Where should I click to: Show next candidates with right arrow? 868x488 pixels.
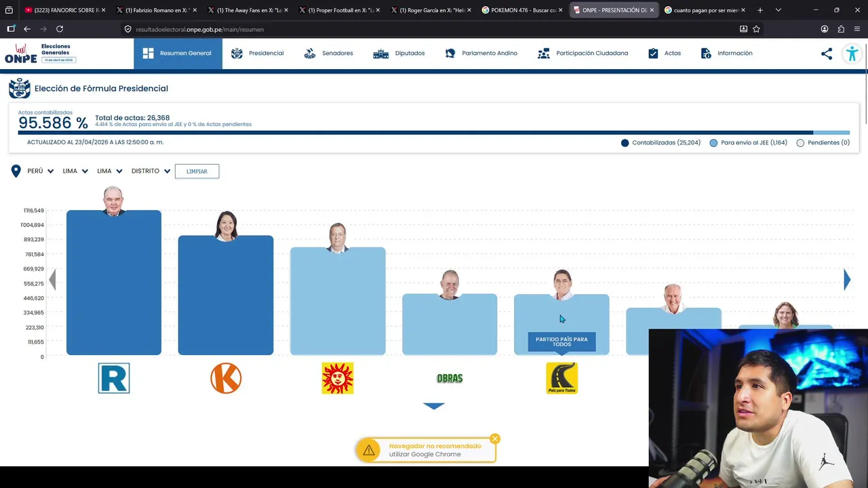coord(847,279)
